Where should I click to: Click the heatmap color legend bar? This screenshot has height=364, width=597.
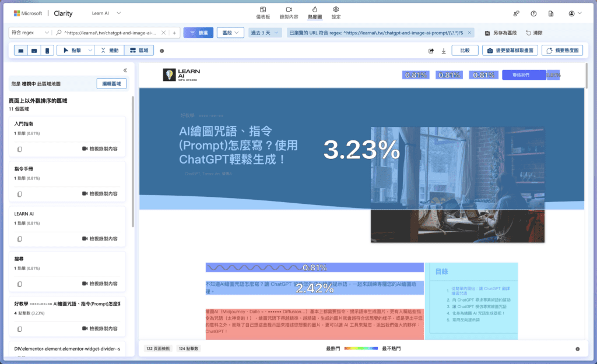tap(361, 349)
